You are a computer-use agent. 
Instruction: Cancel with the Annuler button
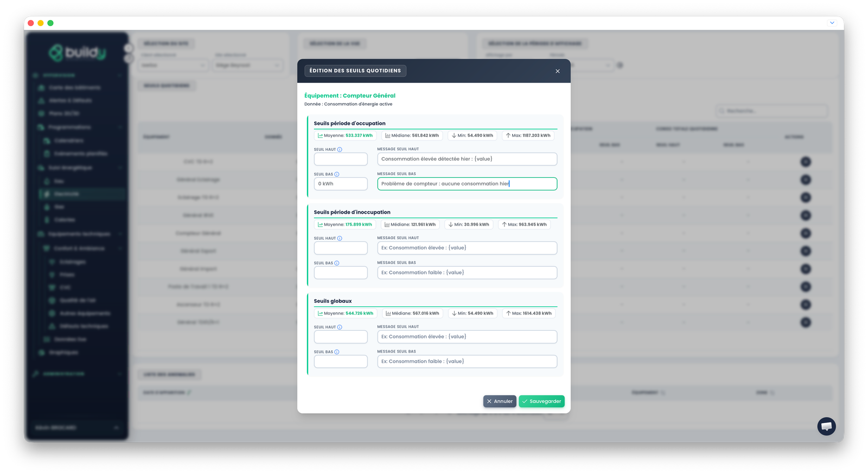[500, 401]
